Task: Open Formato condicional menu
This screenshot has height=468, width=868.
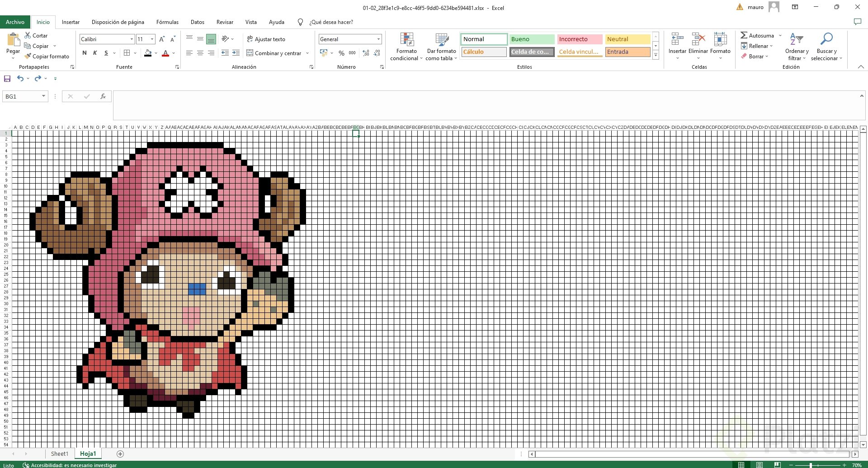Action: [406, 47]
